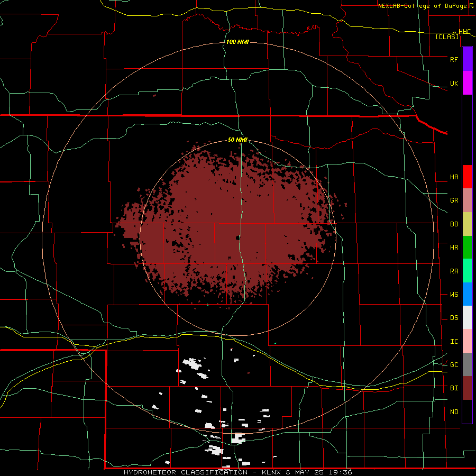Click the "GR" legend label
476x476 pixels.
click(454, 200)
